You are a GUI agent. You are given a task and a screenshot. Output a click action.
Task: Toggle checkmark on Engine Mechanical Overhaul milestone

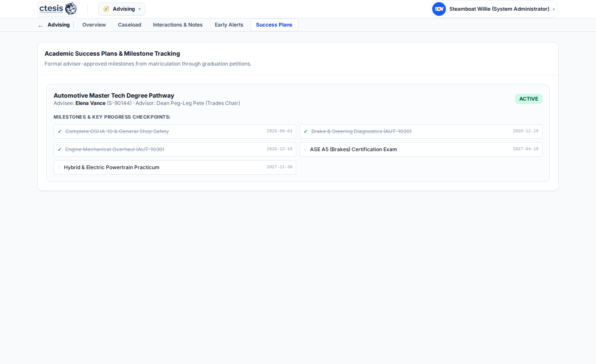tap(60, 149)
